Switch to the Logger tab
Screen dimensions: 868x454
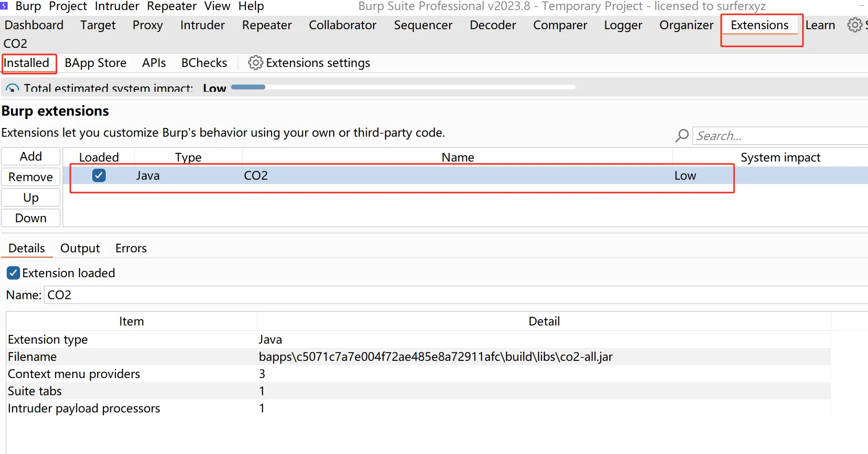pos(623,25)
